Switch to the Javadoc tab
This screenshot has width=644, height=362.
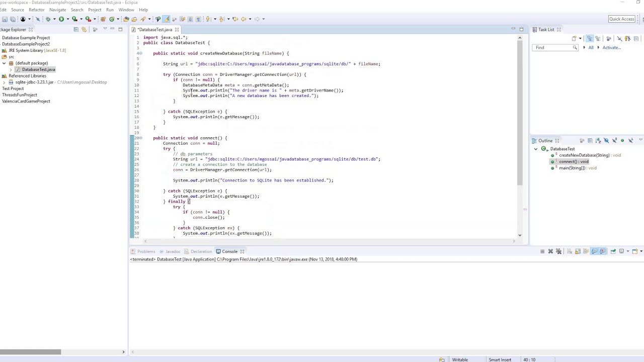[x=173, y=251]
